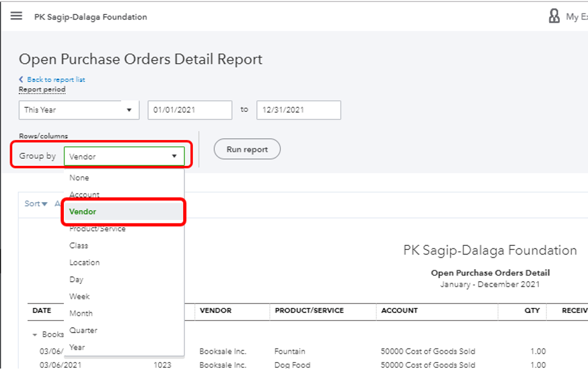Click the DATE column header

tap(42, 310)
